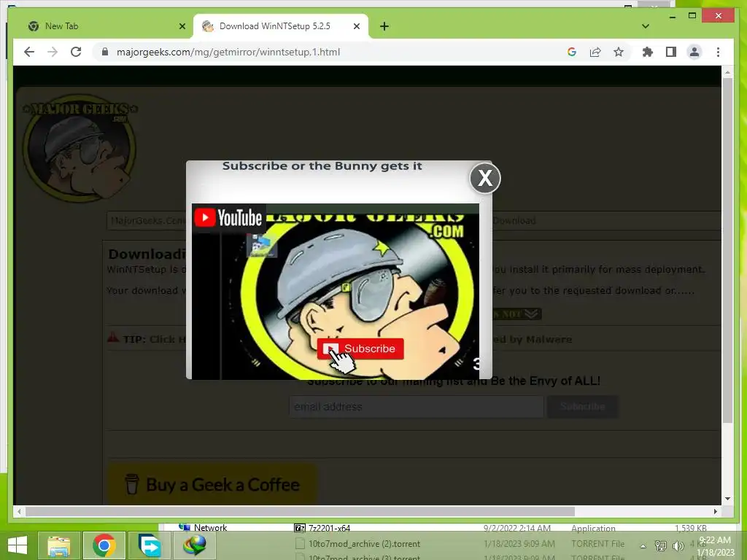Screen dimensions: 747x560
Task: Open File Explorer from the taskbar
Action: pos(59,545)
